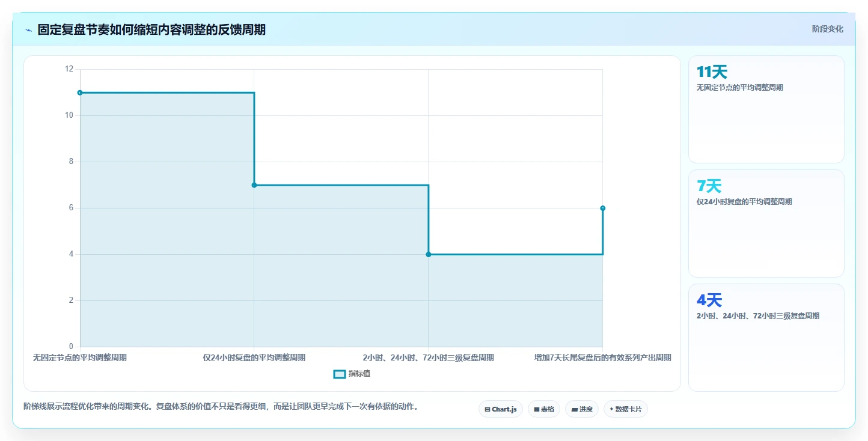Click the 进度 tag chip
Image resolution: width=868 pixels, height=441 pixels.
coord(581,409)
